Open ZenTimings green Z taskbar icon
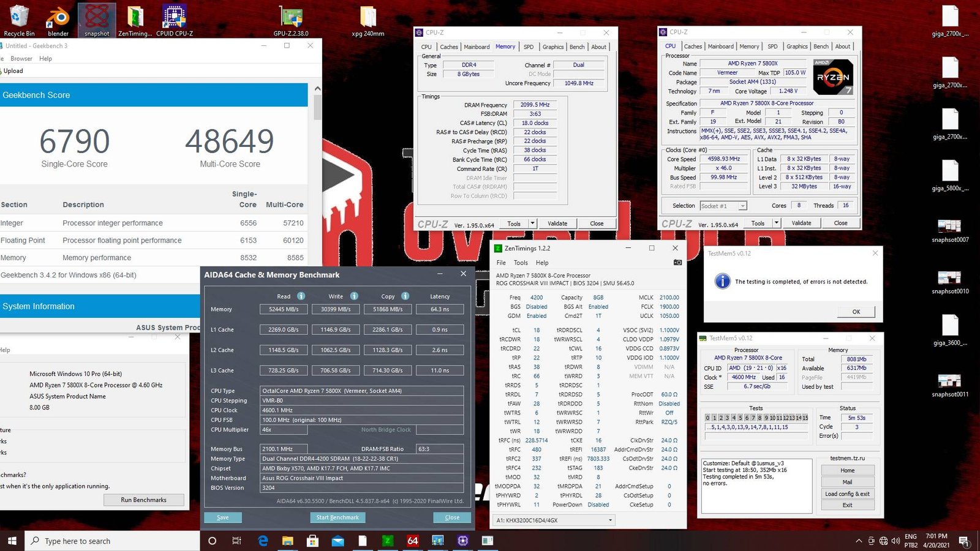 388,541
